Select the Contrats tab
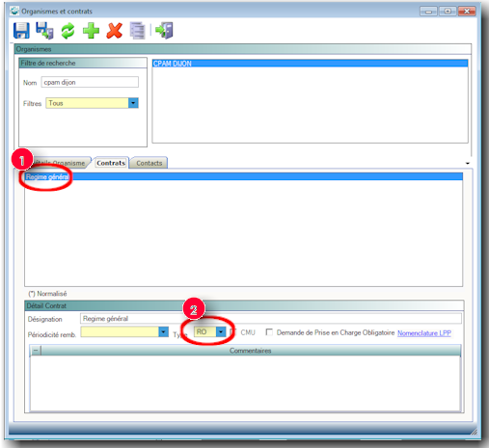 click(111, 163)
